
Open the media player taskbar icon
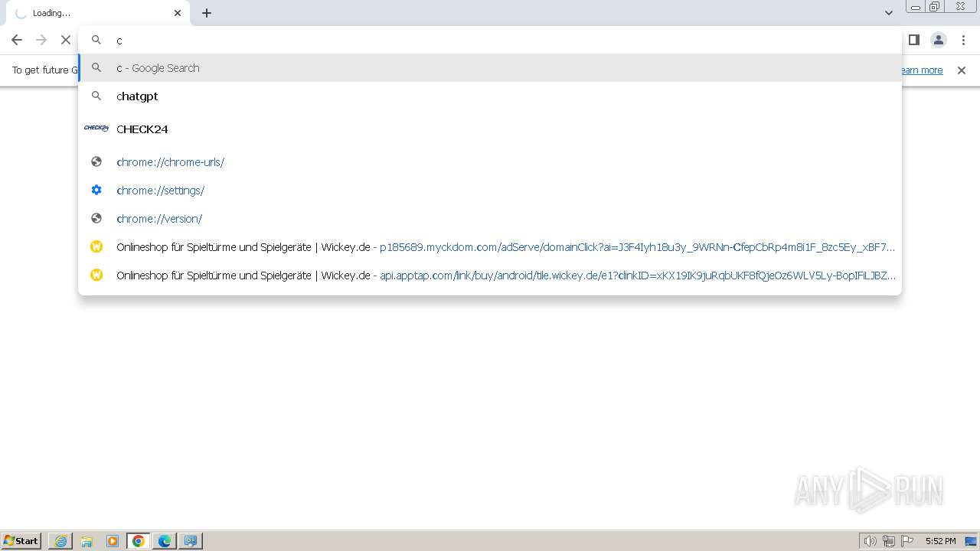pyautogui.click(x=113, y=541)
